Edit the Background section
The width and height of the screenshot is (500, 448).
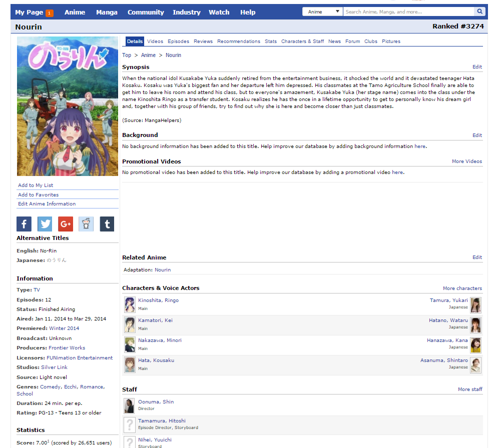coord(477,135)
